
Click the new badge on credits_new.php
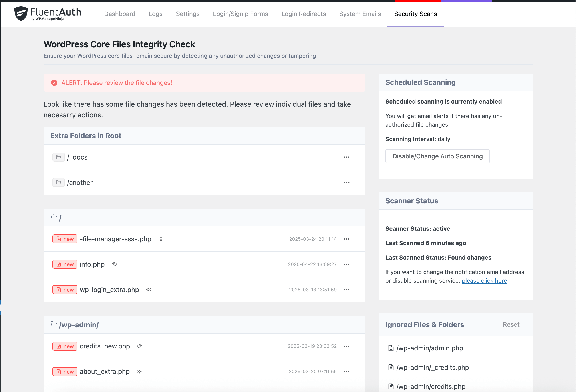(x=65, y=346)
